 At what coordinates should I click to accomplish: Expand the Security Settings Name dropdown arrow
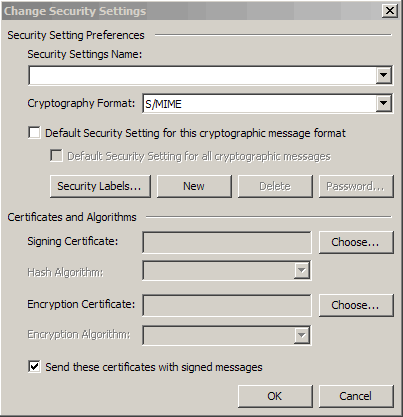tap(384, 75)
